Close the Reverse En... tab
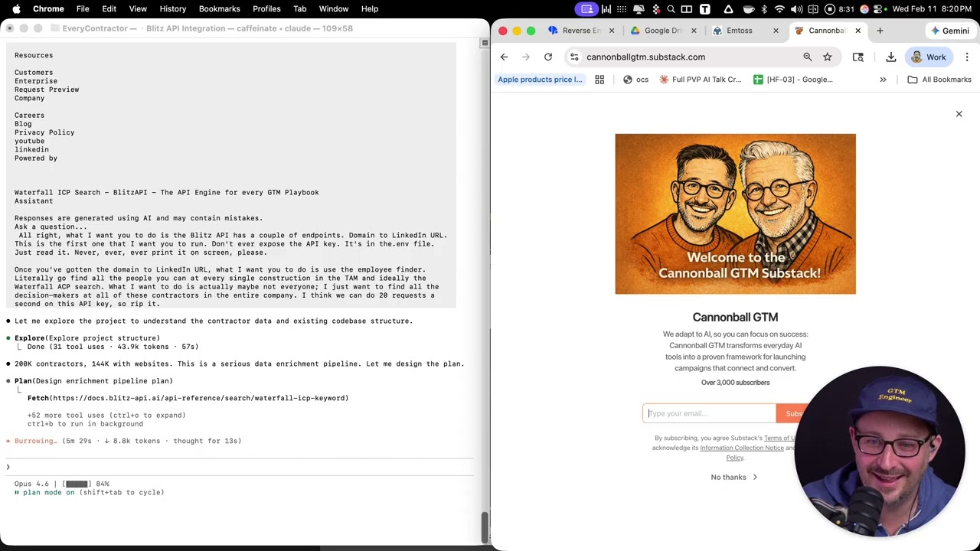 [612, 31]
